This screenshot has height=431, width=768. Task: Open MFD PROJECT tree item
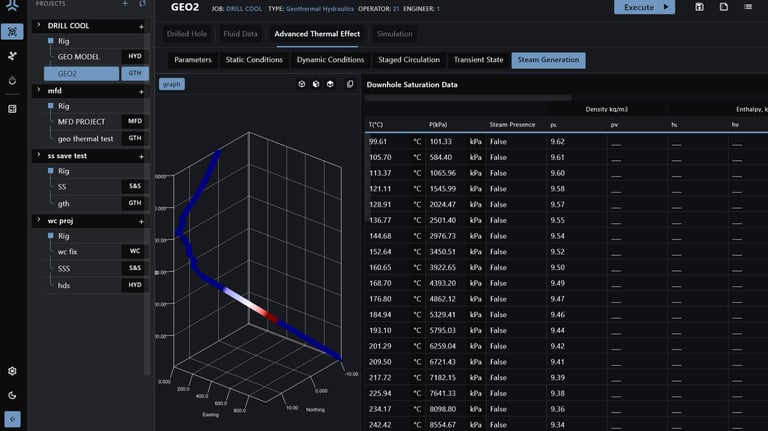pos(81,122)
